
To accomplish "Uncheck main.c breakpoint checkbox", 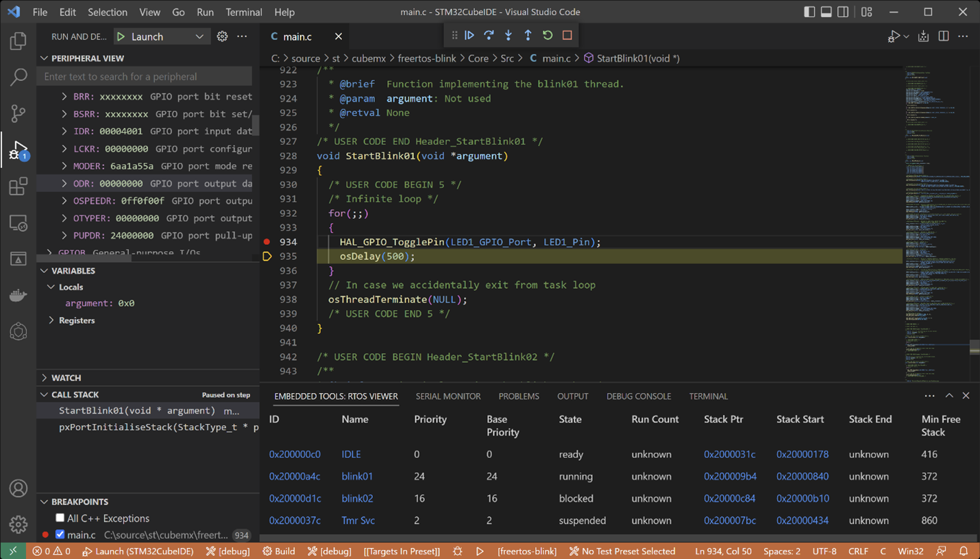I will [60, 534].
